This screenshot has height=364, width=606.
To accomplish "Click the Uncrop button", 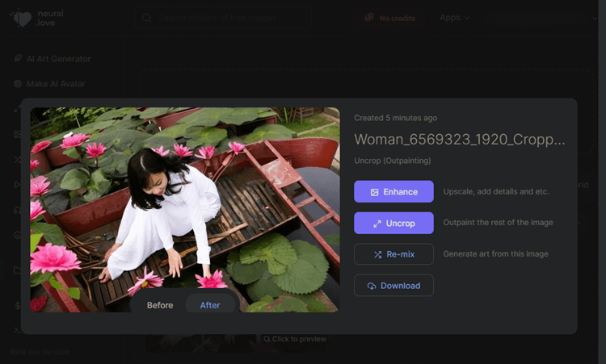I will click(393, 223).
